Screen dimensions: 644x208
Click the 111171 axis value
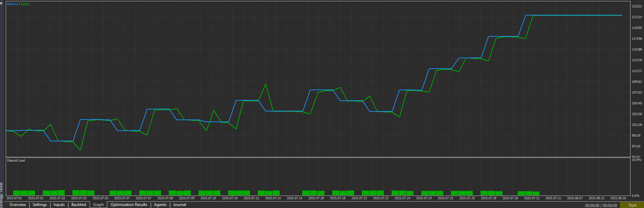(x=637, y=71)
